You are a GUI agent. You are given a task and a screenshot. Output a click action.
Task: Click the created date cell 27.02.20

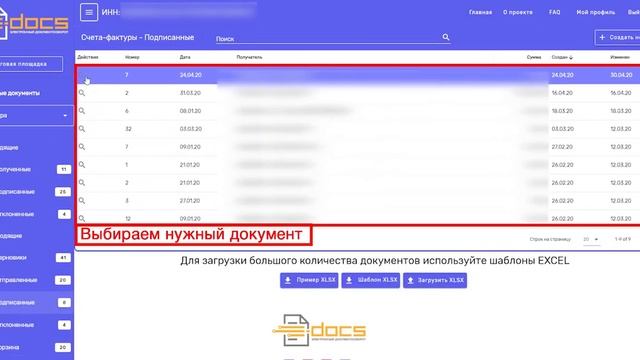(562, 147)
